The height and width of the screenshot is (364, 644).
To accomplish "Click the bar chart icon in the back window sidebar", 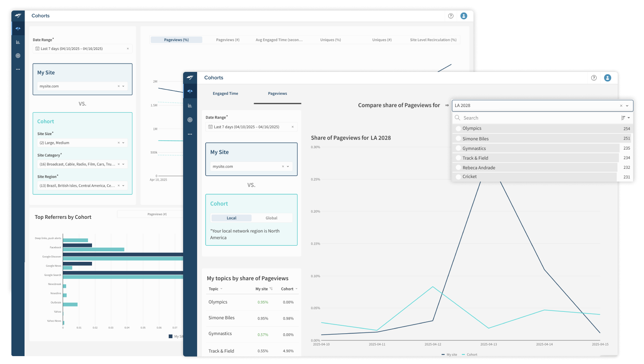I will click(18, 42).
